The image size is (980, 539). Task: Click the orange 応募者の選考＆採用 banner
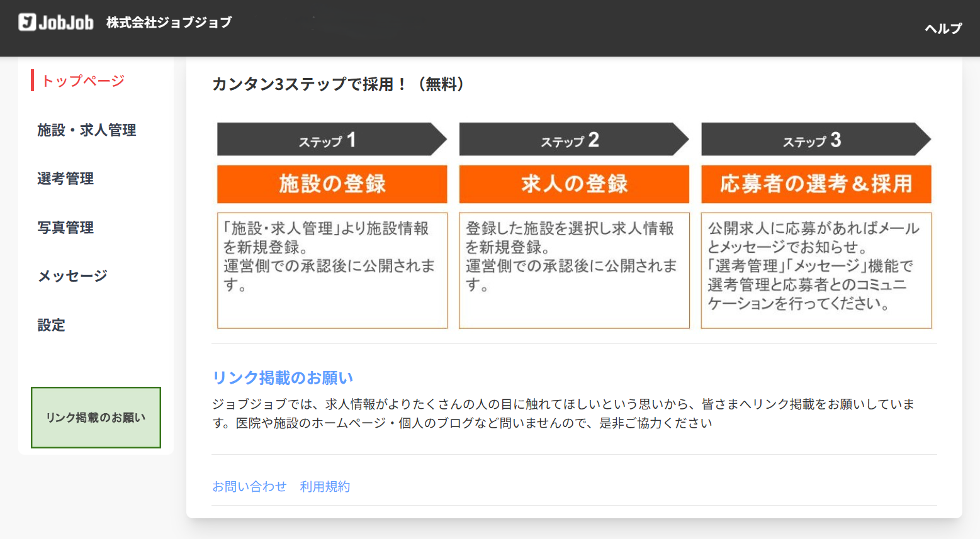[x=816, y=184]
